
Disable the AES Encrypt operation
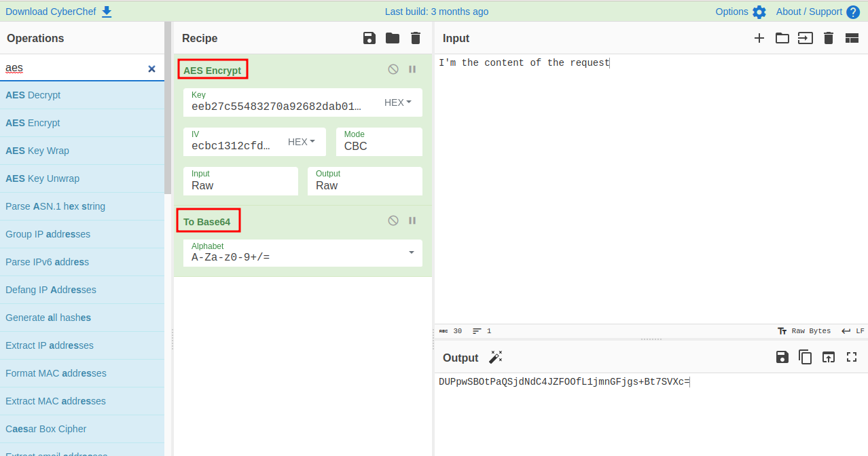pyautogui.click(x=393, y=69)
